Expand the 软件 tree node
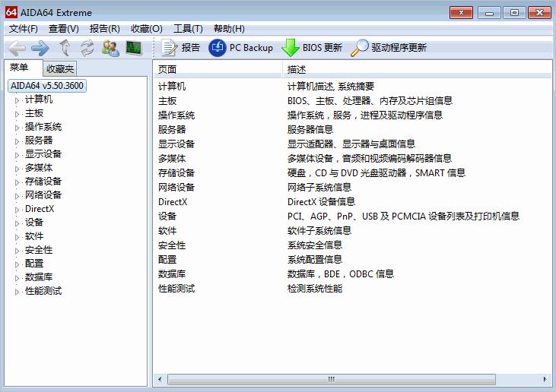Screen dimensions: 556x392 point(17,237)
